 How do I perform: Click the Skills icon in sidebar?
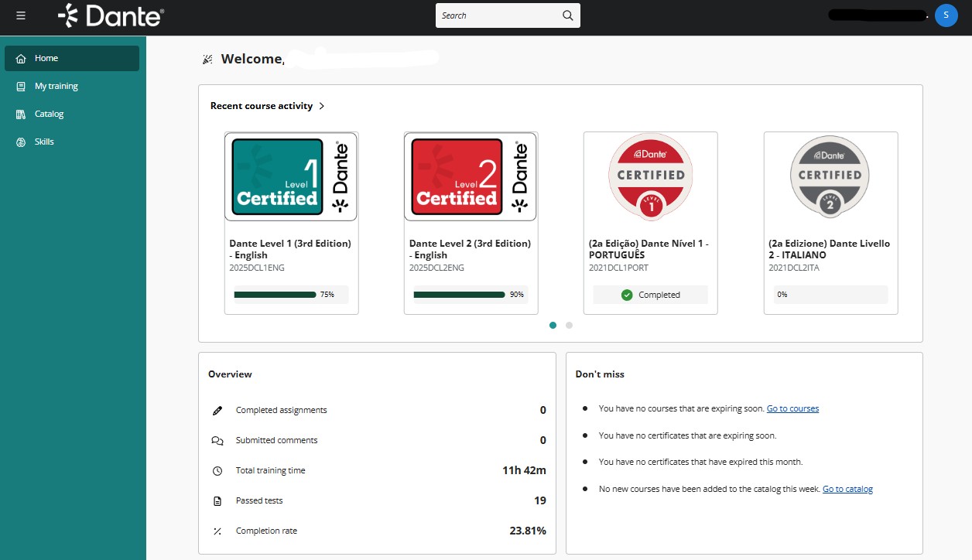click(21, 142)
